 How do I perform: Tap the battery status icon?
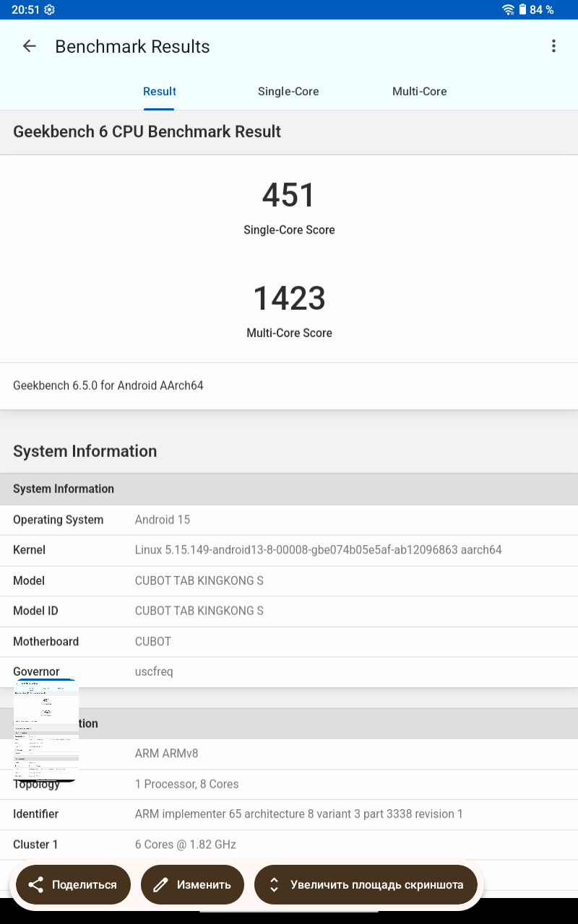point(522,9)
